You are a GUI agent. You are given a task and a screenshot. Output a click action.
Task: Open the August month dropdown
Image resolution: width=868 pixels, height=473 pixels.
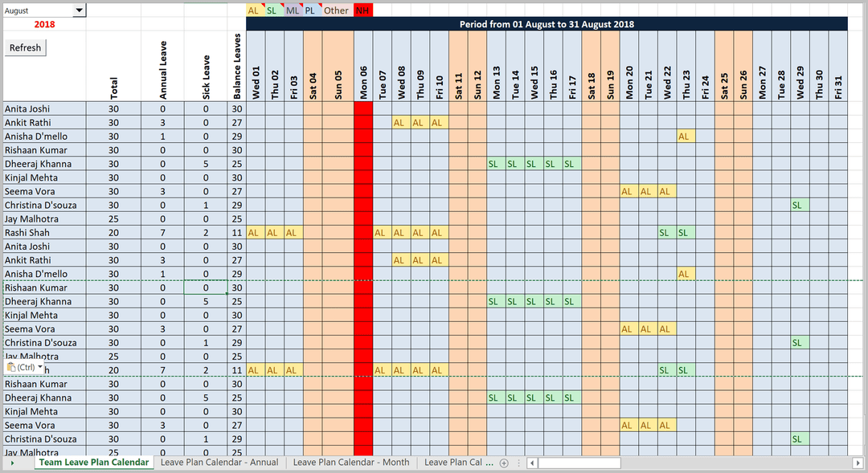tap(79, 10)
